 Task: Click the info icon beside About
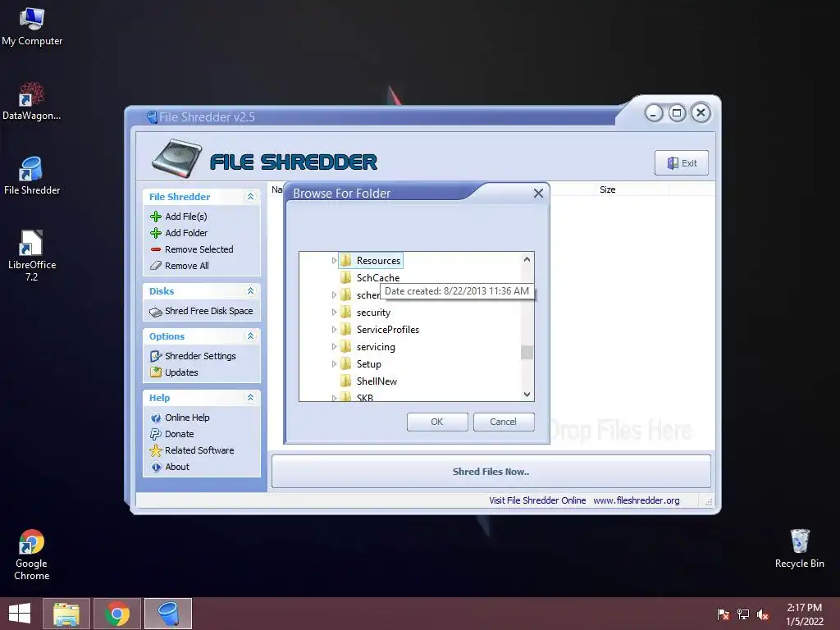pos(155,467)
